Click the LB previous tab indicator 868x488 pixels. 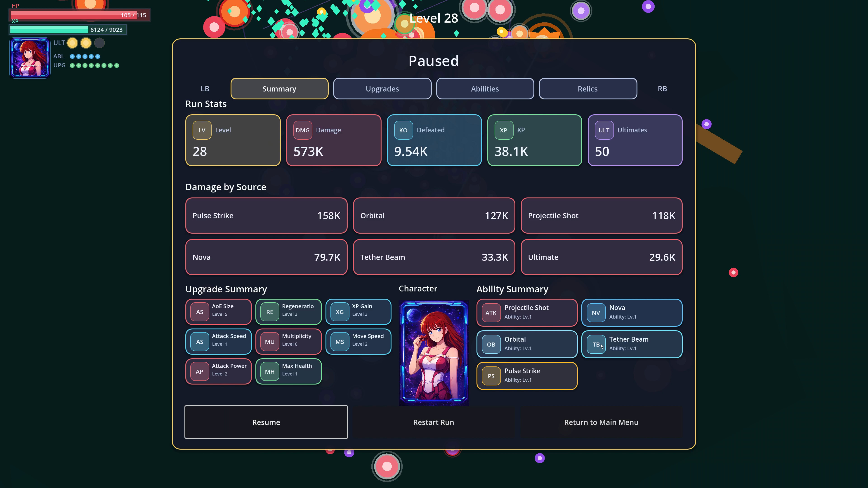coord(205,89)
